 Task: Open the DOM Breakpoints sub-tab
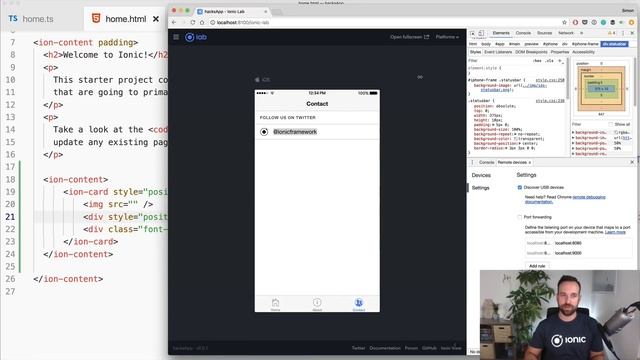(531, 52)
